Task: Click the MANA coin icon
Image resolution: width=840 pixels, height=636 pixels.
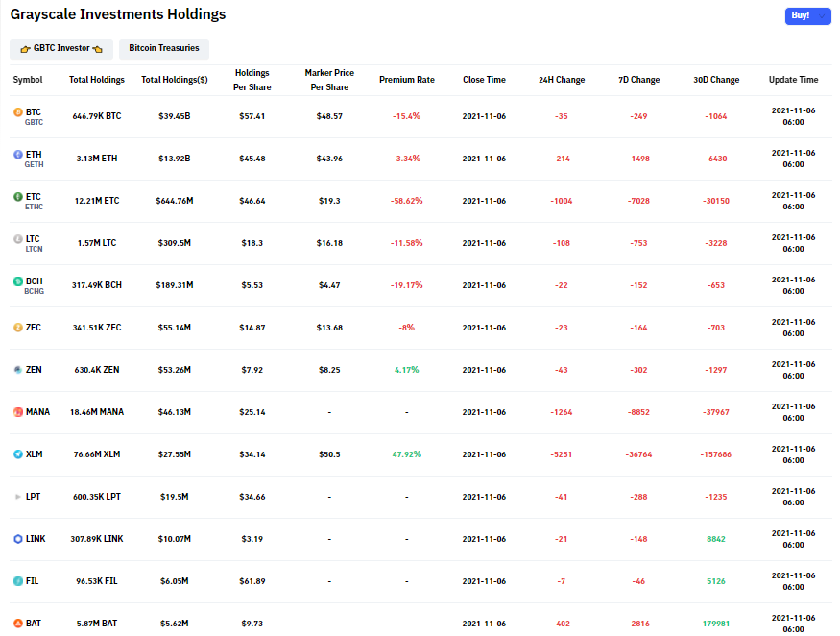Action: pyautogui.click(x=18, y=412)
